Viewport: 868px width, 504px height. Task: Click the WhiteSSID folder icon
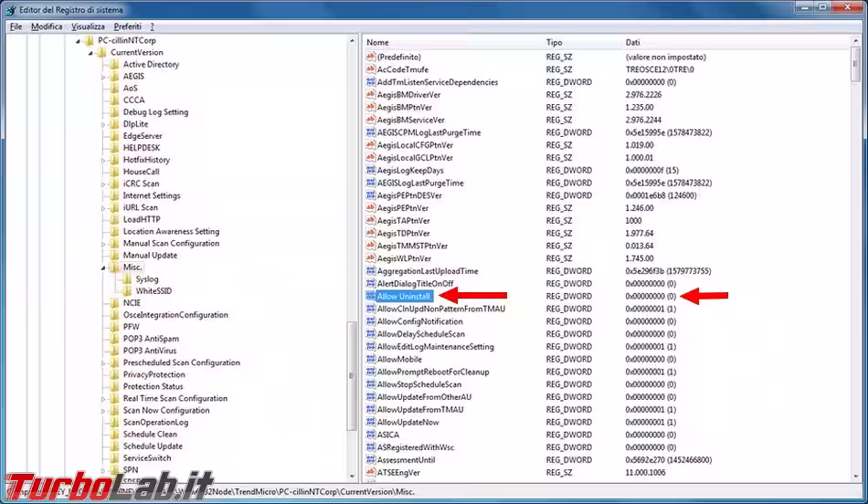coord(127,291)
